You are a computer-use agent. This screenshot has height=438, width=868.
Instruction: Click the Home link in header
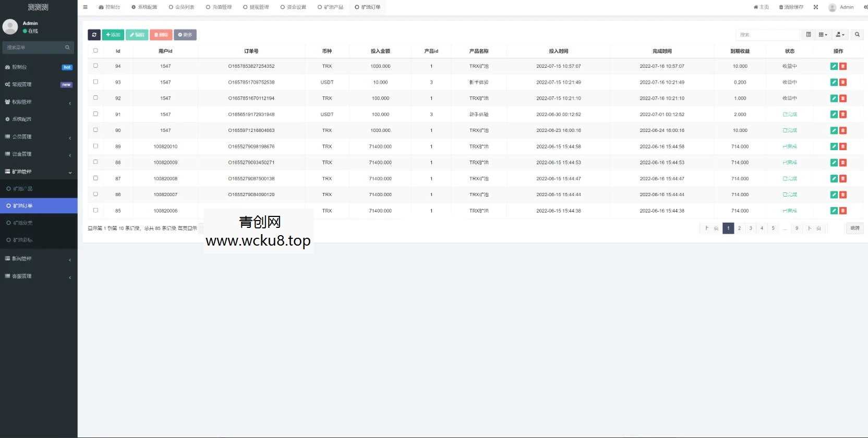pyautogui.click(x=761, y=7)
